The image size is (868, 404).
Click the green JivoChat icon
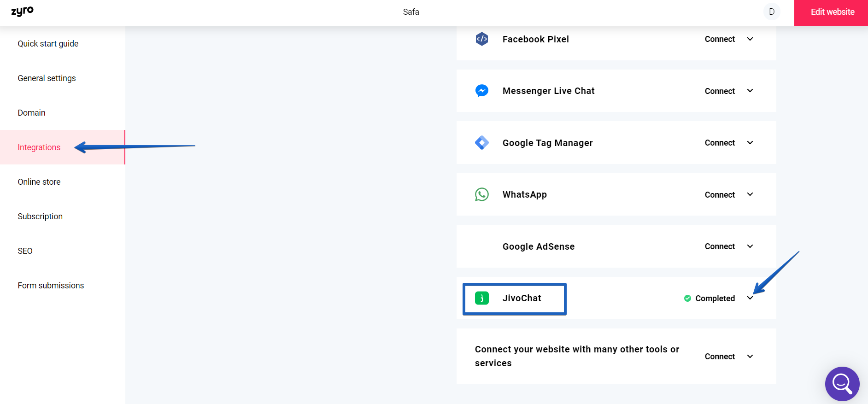pos(482,298)
